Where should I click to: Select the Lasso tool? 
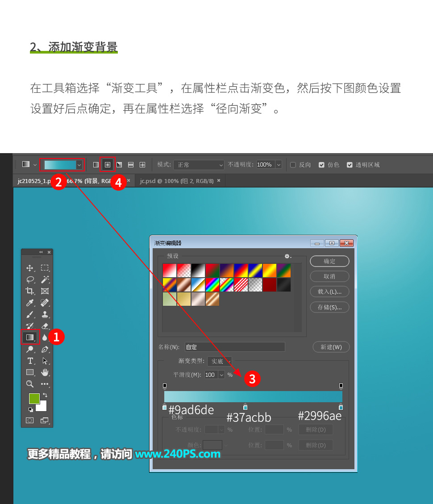click(x=29, y=279)
